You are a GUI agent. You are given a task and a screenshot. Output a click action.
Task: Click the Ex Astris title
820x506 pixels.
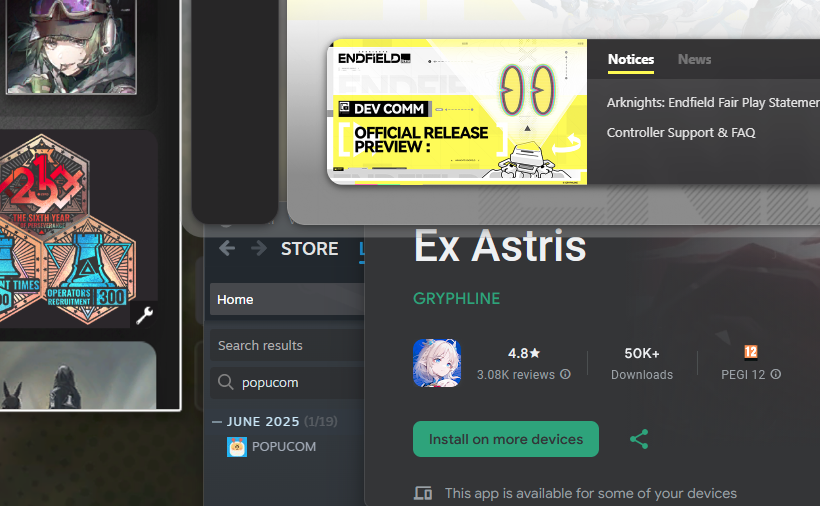tap(500, 246)
